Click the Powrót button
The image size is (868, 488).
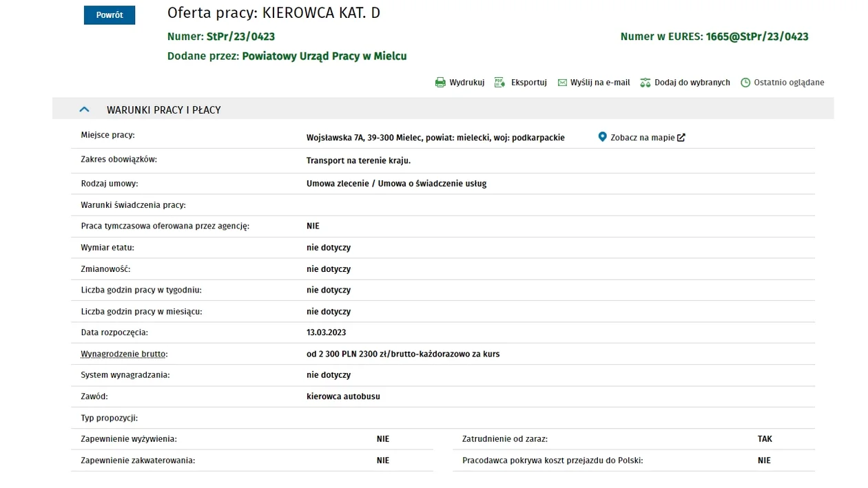coord(110,15)
